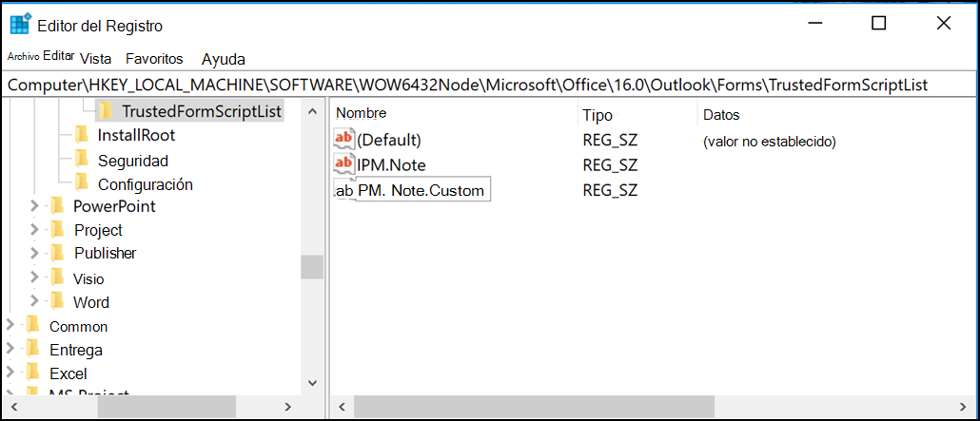This screenshot has height=421, width=980.
Task: Select the TrustedFormScriptList folder icon
Action: pos(107,111)
